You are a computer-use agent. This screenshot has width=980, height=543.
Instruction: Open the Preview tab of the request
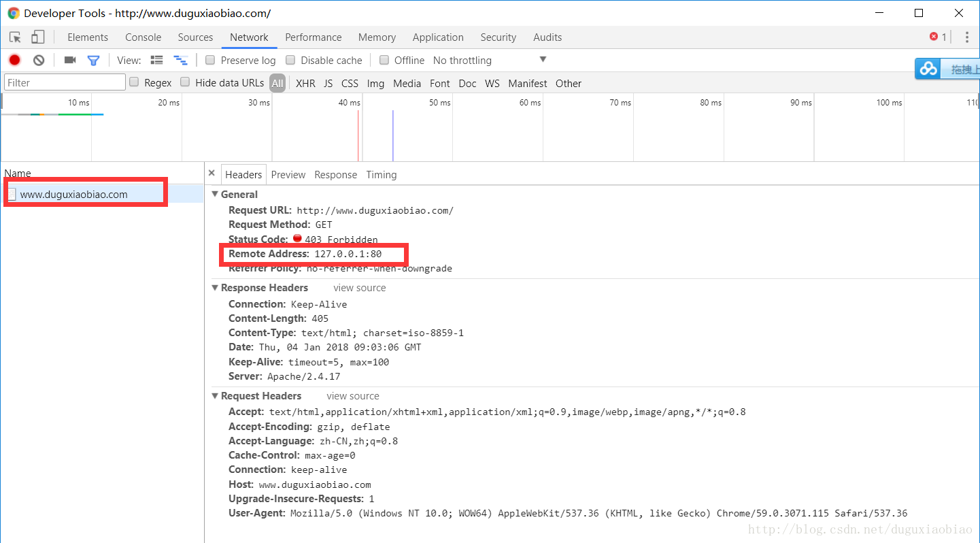click(x=288, y=175)
